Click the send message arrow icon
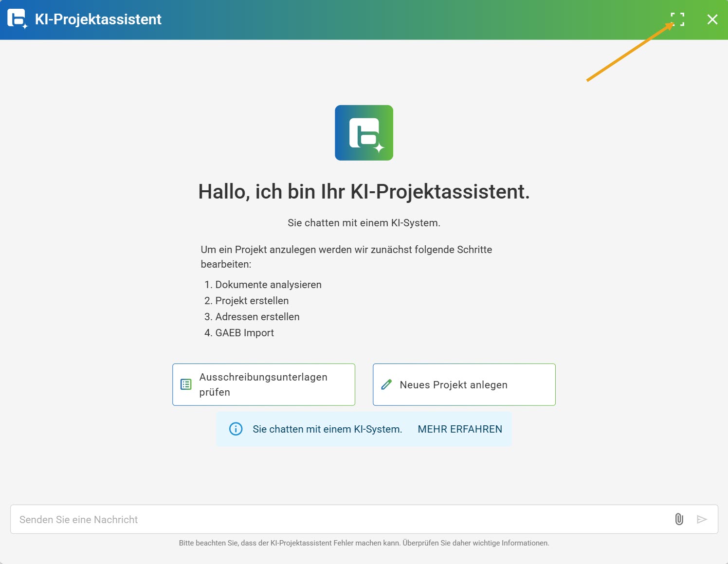Screen dimensions: 728x564 [x=702, y=519]
